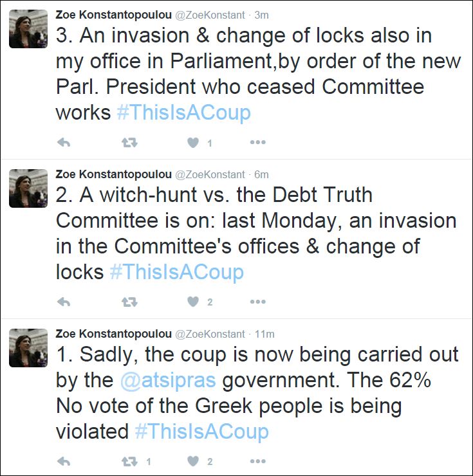Reply to the office invasion tweet
The image size is (473, 476).
pyautogui.click(x=63, y=143)
